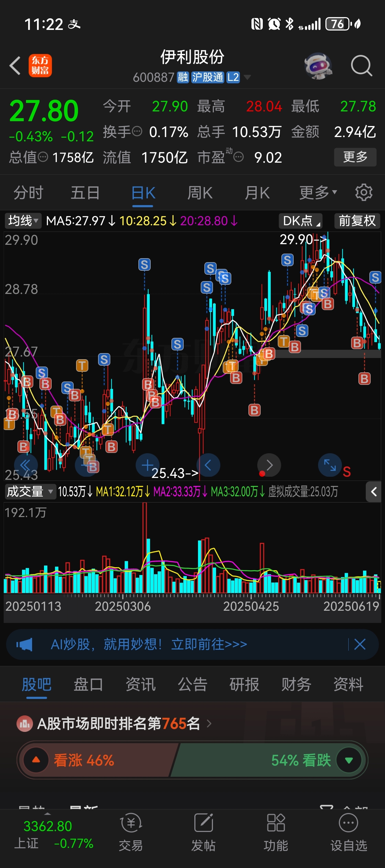
Task: Collapse the volume indicator side arrow
Action: 373,492
